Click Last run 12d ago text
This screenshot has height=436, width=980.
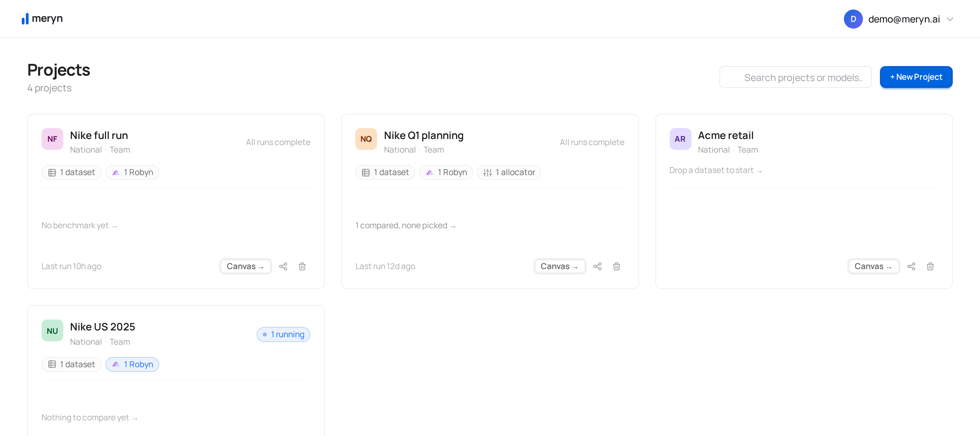tap(385, 266)
